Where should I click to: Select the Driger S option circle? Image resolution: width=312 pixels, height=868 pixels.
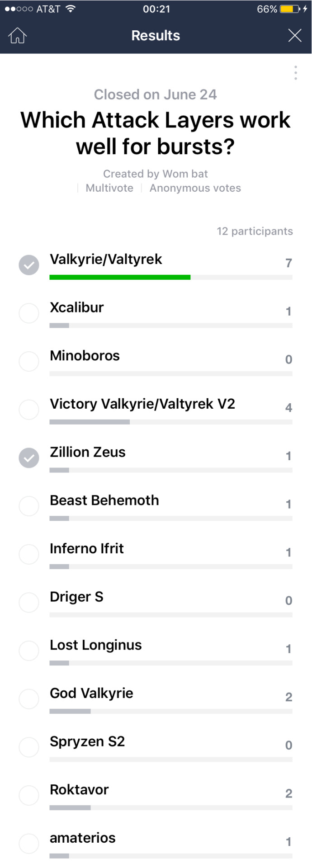coord(29,603)
